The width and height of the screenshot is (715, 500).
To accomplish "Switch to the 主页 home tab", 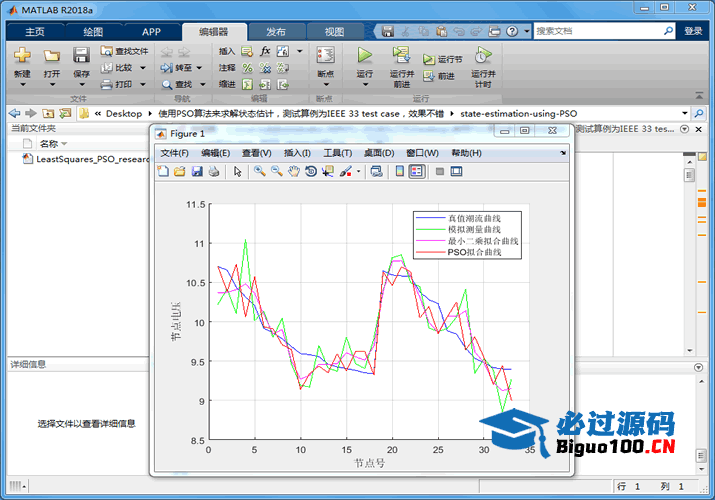I will tap(35, 31).
